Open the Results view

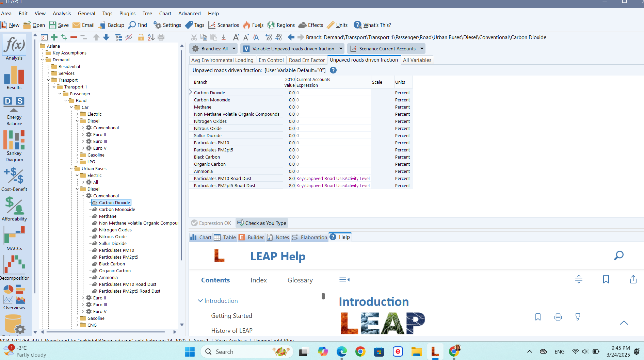(14, 78)
